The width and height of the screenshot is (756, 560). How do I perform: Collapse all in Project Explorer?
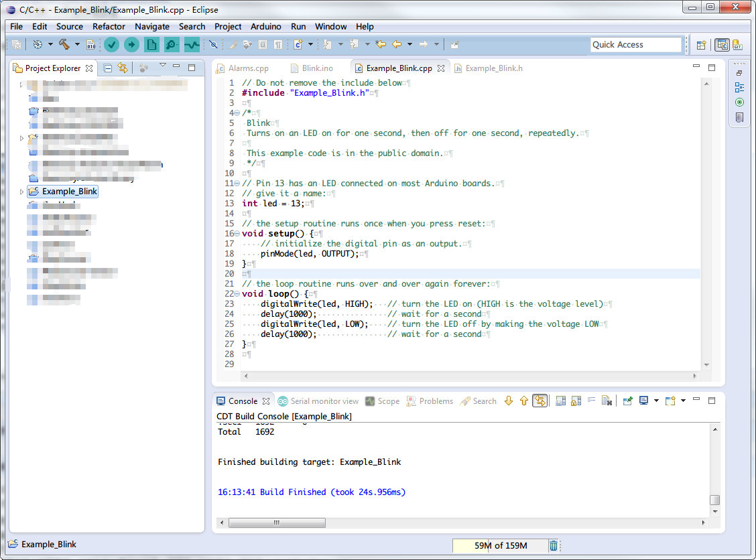click(108, 68)
